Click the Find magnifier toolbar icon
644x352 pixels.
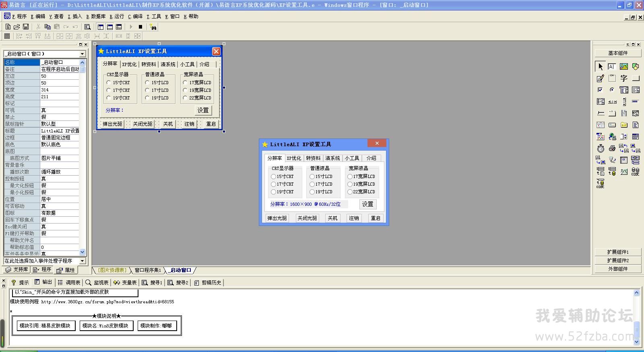tap(87, 27)
